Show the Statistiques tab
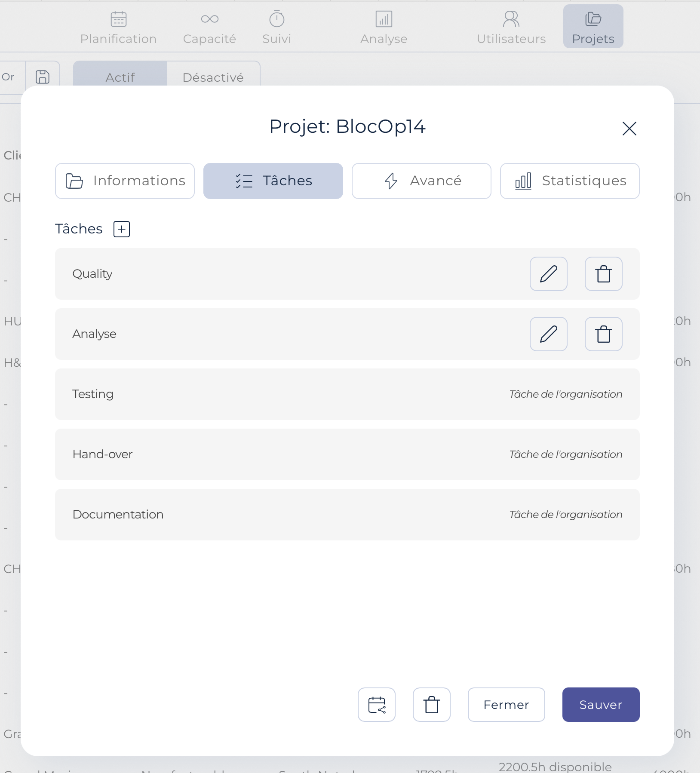The width and height of the screenshot is (700, 773). 570,181
